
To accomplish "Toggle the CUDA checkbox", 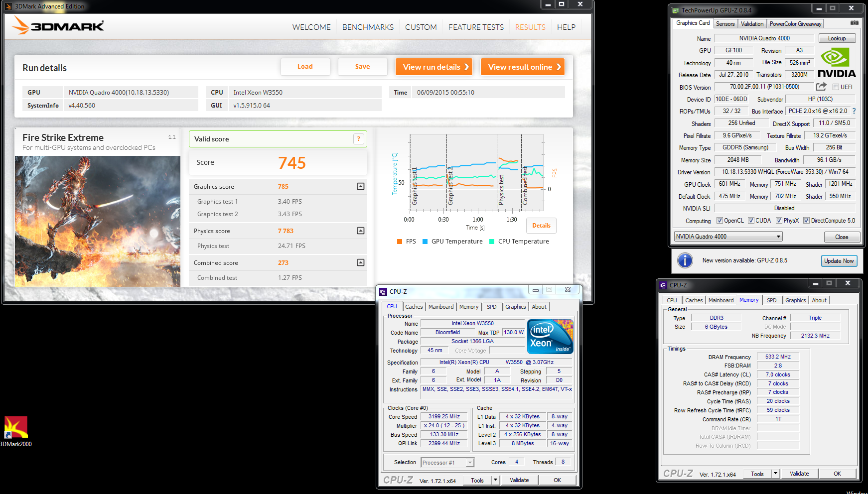I will pos(751,221).
